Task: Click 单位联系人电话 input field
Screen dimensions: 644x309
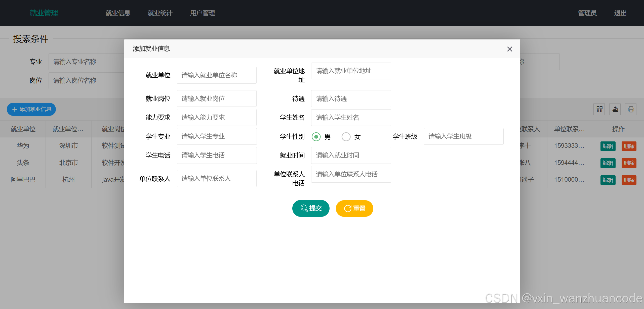Action: (351, 174)
